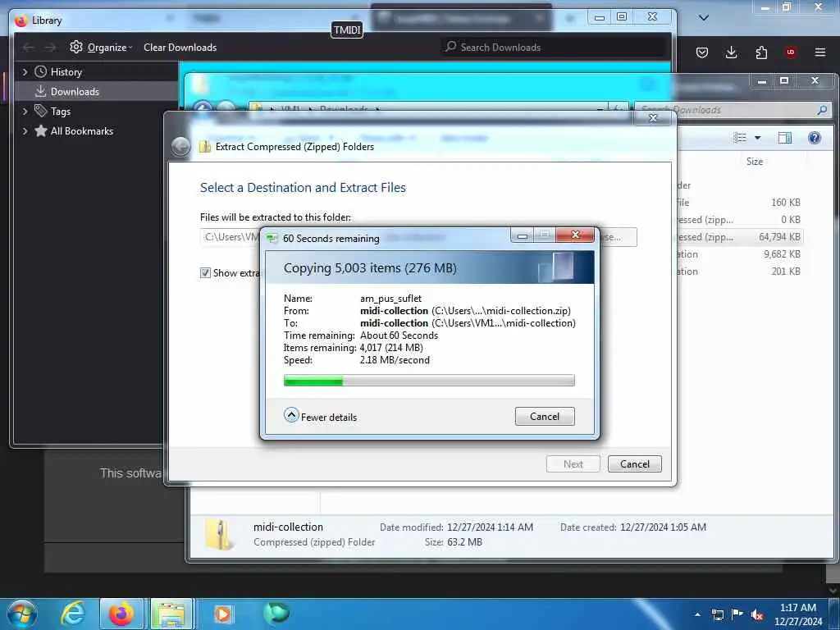Screen dimensions: 840x630
Task: Select file row sized 0 KB
Action: coord(739,220)
